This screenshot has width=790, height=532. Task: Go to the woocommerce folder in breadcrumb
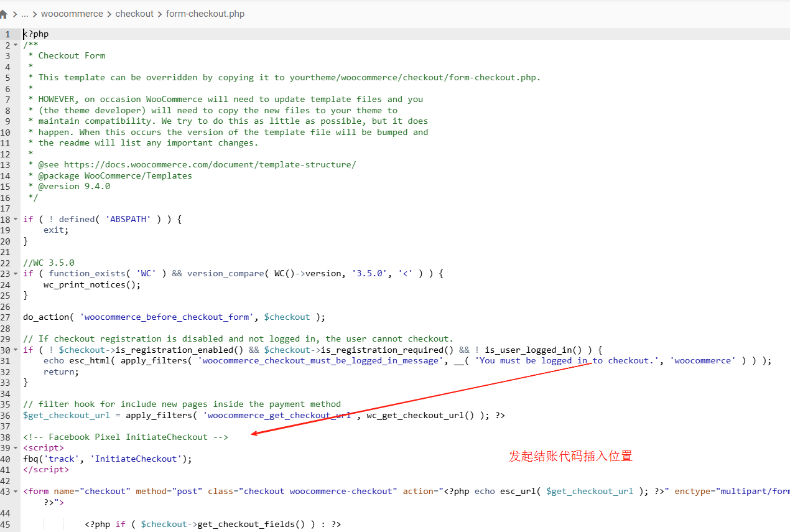pos(72,14)
